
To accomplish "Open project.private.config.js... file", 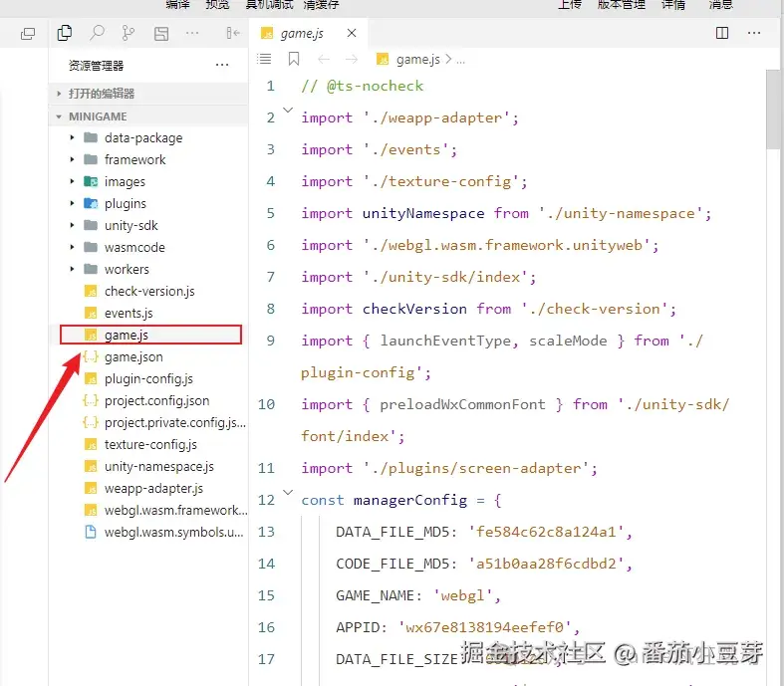I will (x=148, y=423).
